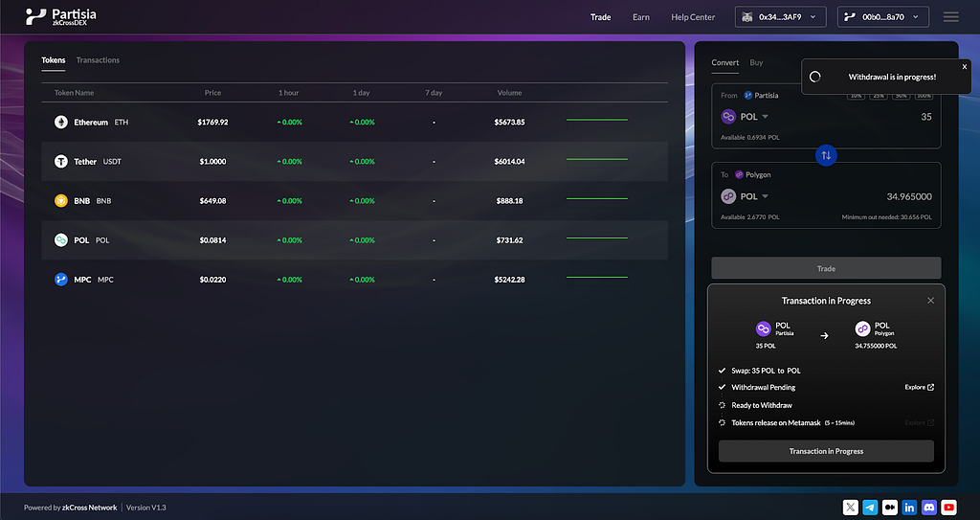
Task: Open Explore link for Withdrawal Pending
Action: tap(920, 387)
